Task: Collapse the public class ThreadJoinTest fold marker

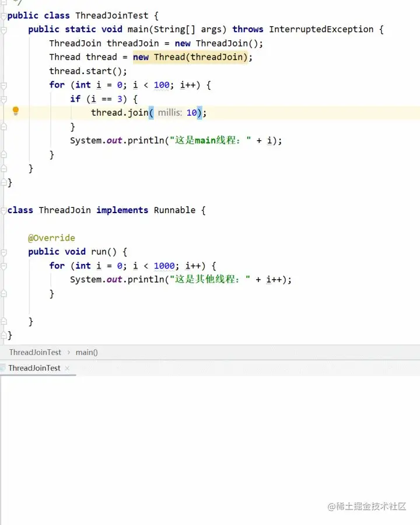Action: 3,16
